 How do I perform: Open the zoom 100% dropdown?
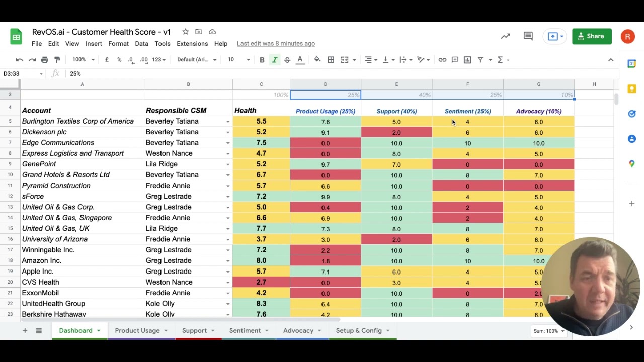click(83, 60)
